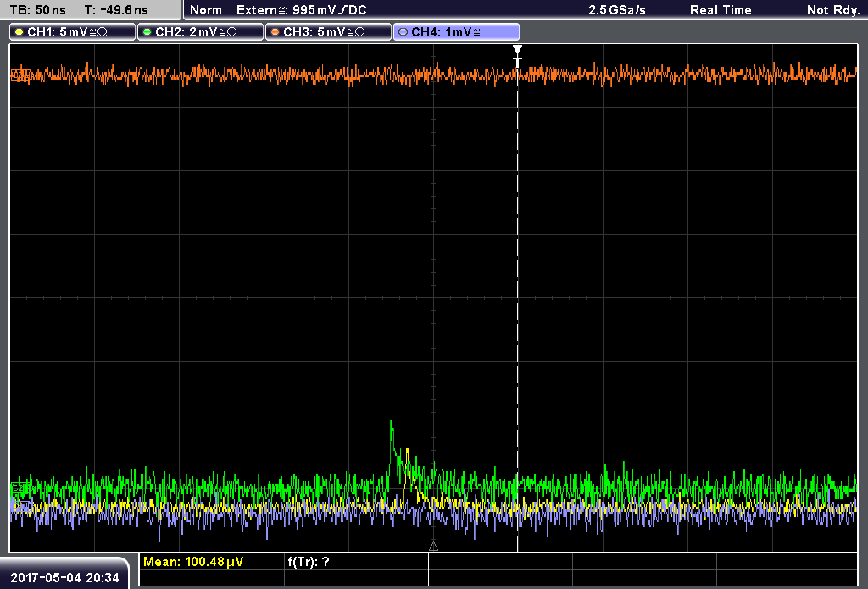Image resolution: width=868 pixels, height=589 pixels.
Task: Click the green pulse peak on CH2 trace
Action: coord(392,425)
